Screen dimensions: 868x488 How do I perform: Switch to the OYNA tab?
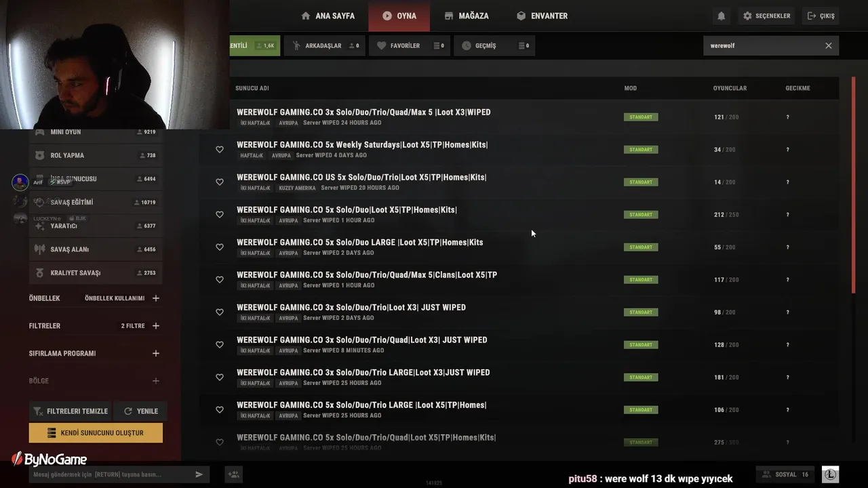click(x=399, y=16)
